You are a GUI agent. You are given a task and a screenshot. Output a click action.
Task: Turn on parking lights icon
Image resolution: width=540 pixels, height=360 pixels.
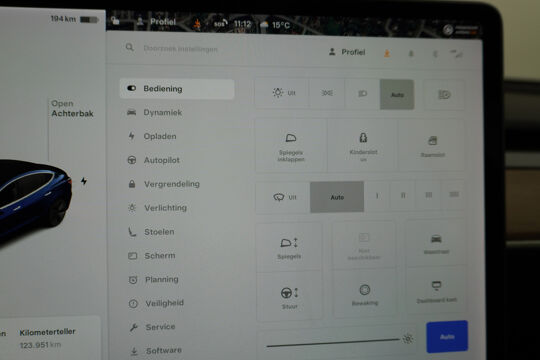[x=327, y=93]
